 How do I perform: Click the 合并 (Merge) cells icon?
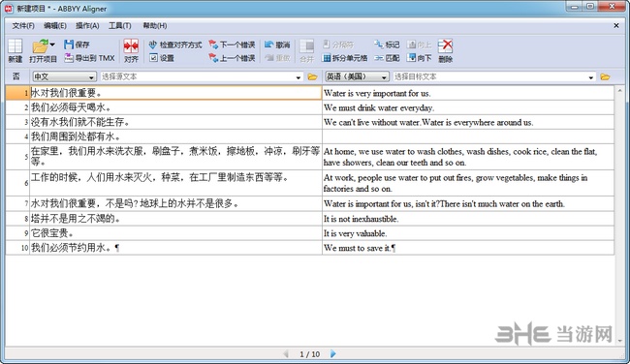pos(306,50)
